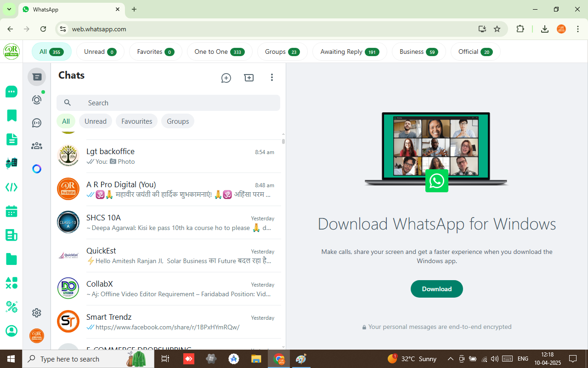Expand the Chrome tab search arrow
The image size is (588, 368).
coord(9,9)
